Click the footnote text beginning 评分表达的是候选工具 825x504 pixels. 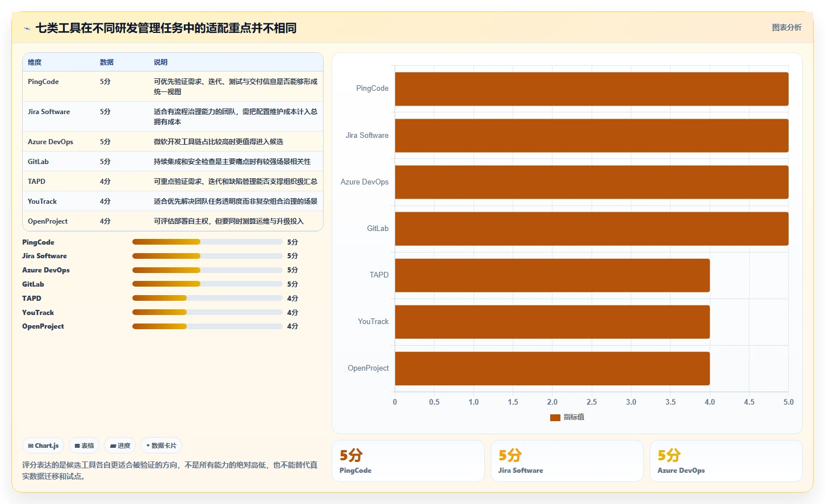pos(170,471)
